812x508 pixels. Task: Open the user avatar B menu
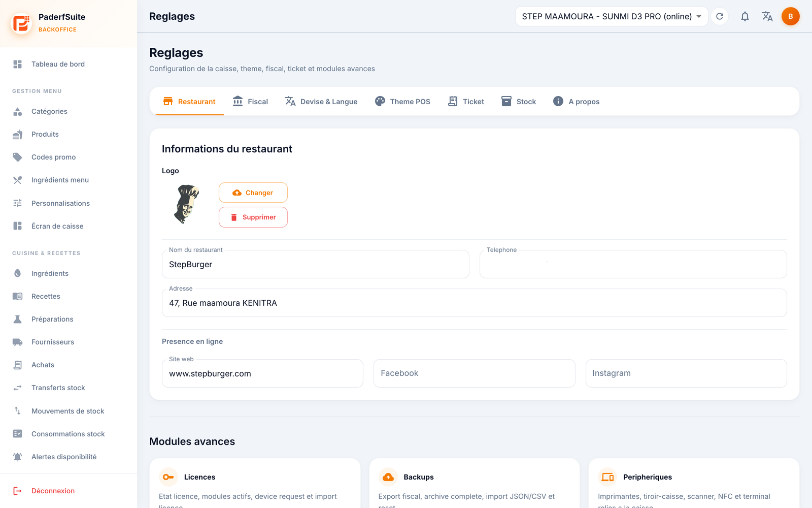[790, 16]
